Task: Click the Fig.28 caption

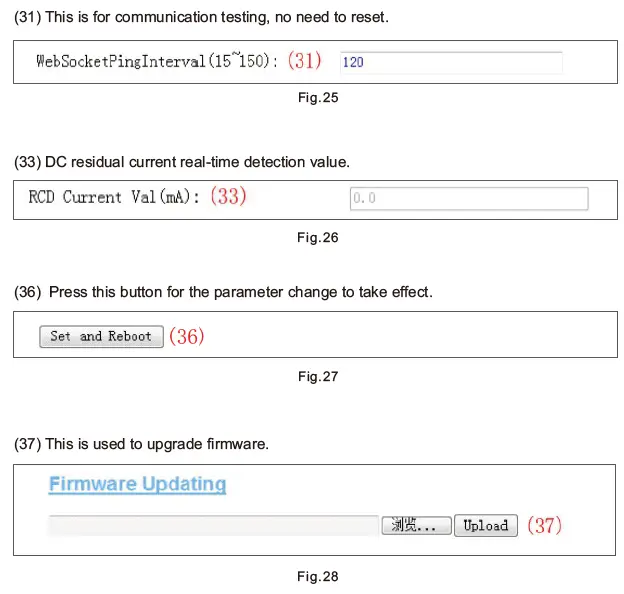Action: pyautogui.click(x=318, y=577)
